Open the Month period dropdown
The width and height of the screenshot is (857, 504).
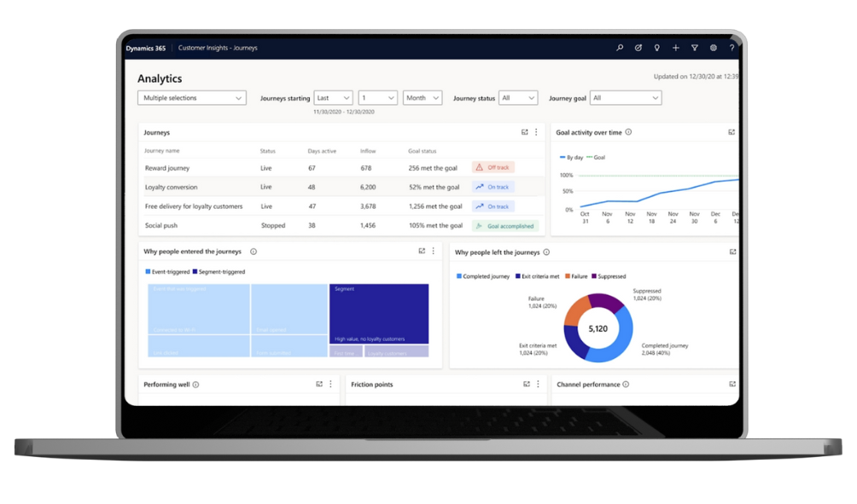[x=423, y=98]
